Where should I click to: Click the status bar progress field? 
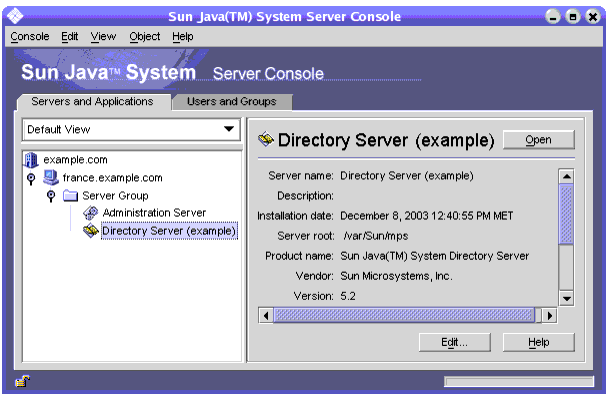click(519, 382)
